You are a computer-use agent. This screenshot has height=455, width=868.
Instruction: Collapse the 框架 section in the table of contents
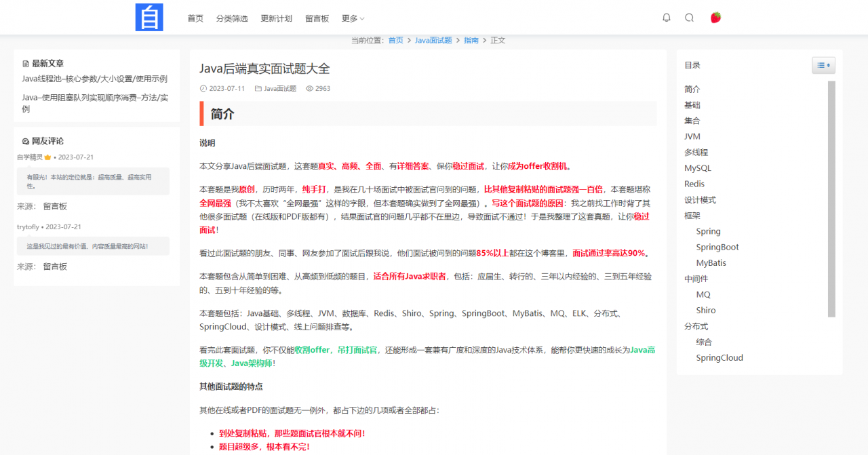pyautogui.click(x=692, y=216)
